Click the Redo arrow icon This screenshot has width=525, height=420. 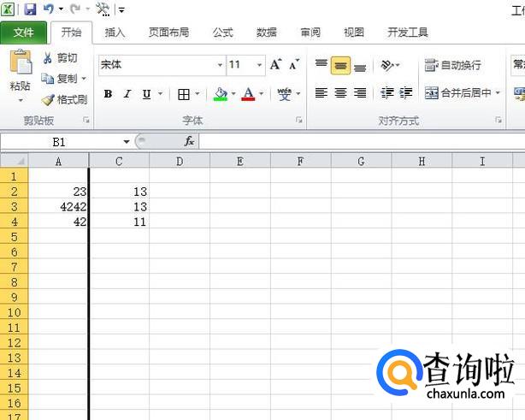pyautogui.click(x=75, y=9)
